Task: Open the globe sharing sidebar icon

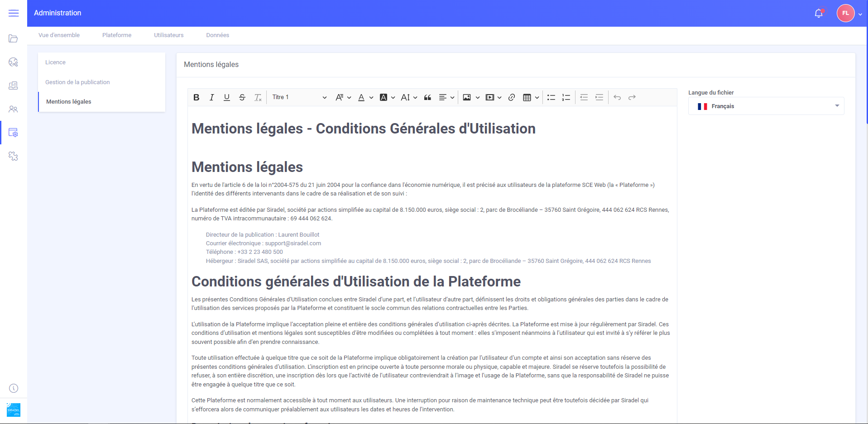Action: tap(13, 62)
